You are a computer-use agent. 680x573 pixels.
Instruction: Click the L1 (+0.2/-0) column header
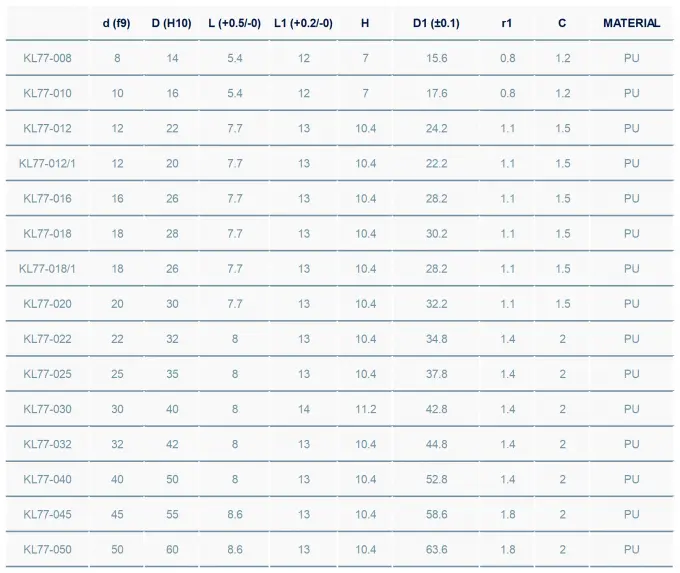[303, 23]
